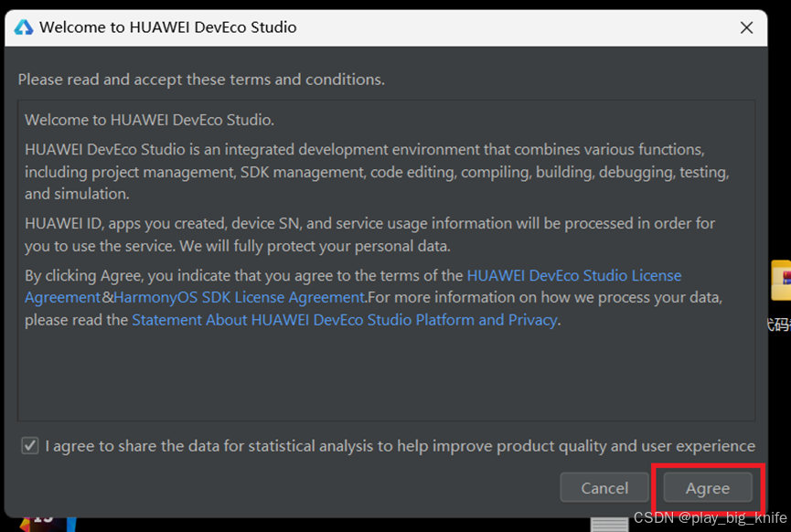Click the paragraph about HUAWEI ID and device SN
This screenshot has width=791, height=532.
click(x=369, y=235)
